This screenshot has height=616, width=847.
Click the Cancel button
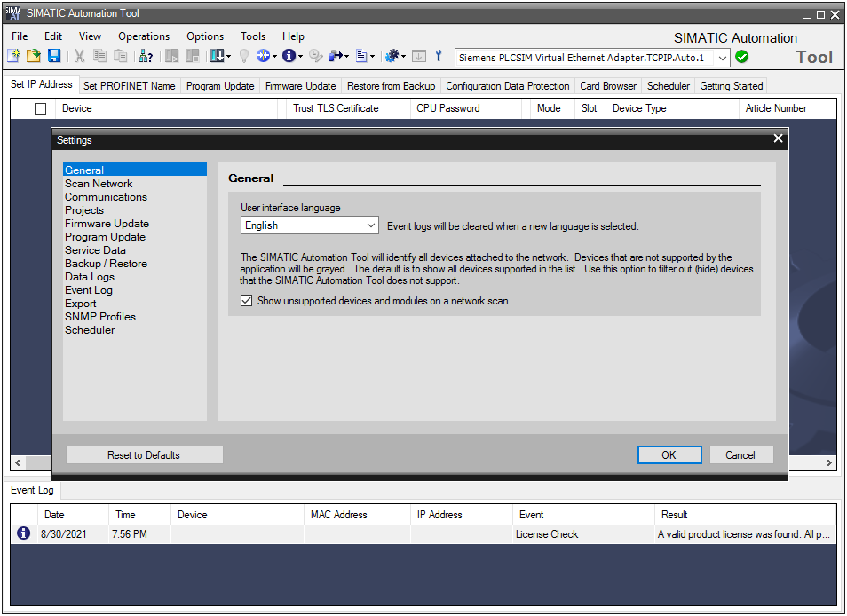(x=740, y=454)
